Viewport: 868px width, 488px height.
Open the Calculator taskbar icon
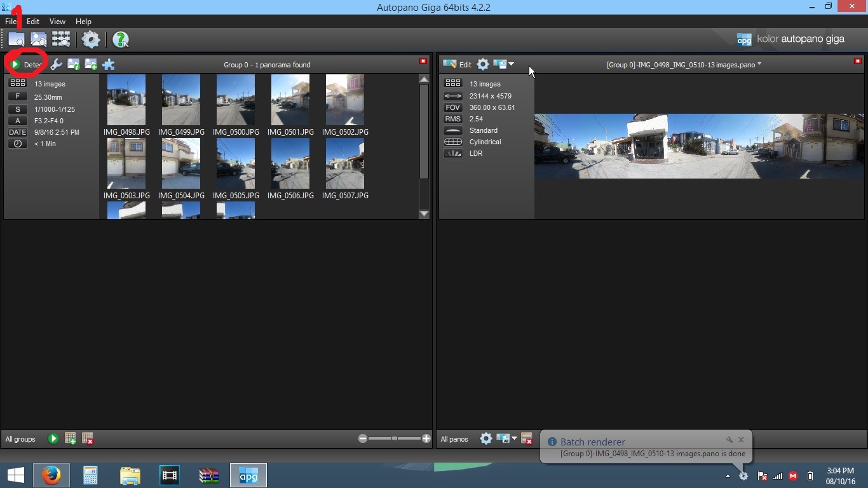[90, 475]
